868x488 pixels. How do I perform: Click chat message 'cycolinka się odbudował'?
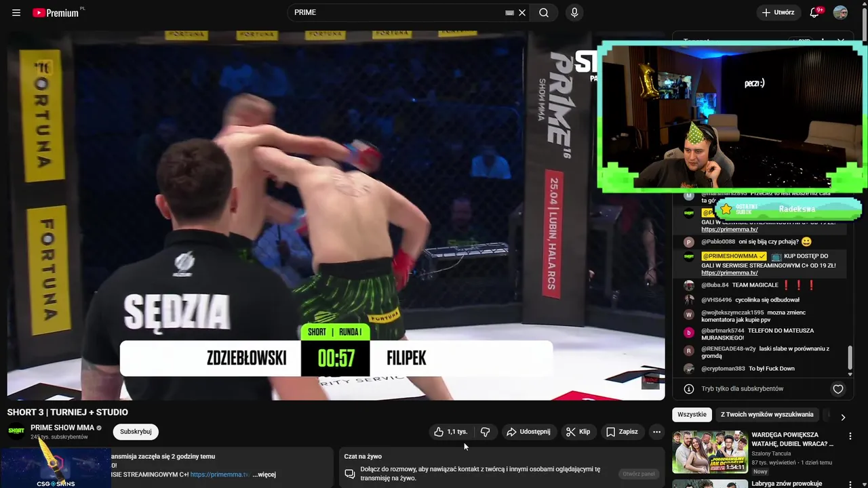pyautogui.click(x=767, y=300)
